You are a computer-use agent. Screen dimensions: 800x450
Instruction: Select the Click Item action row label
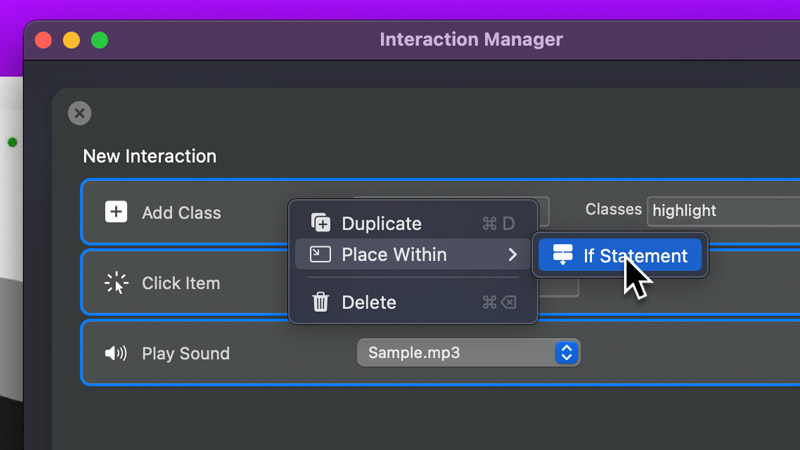pyautogui.click(x=181, y=283)
